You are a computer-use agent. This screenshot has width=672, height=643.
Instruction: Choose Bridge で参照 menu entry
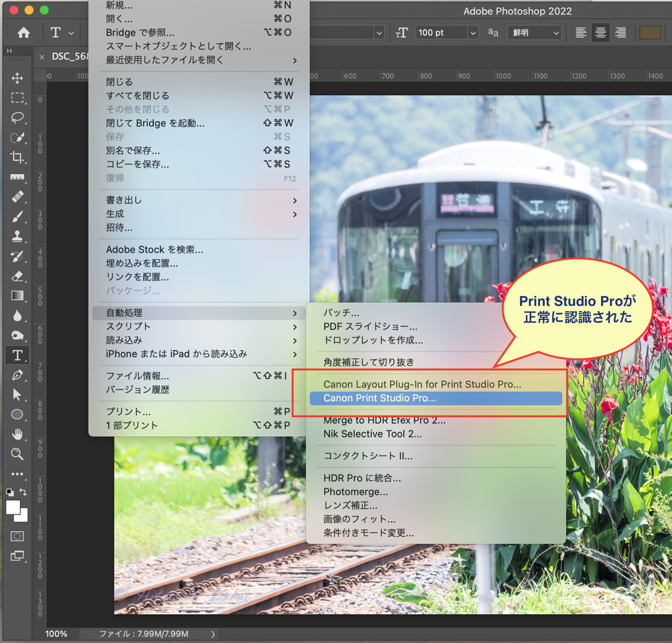coord(199,33)
